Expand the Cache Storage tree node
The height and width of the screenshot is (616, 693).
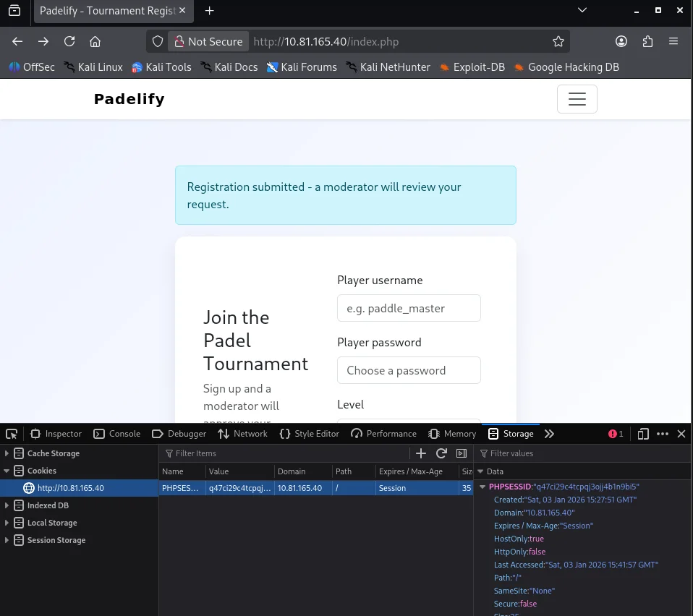(x=7, y=453)
